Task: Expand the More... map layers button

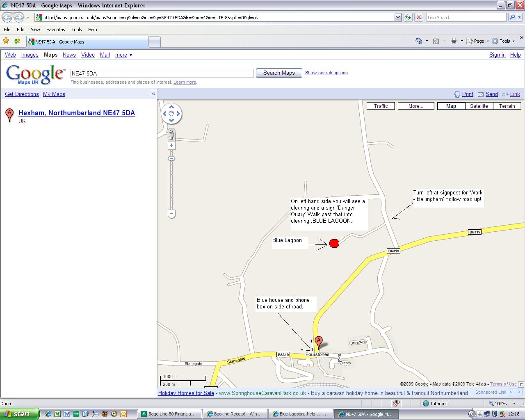Action: pos(415,106)
